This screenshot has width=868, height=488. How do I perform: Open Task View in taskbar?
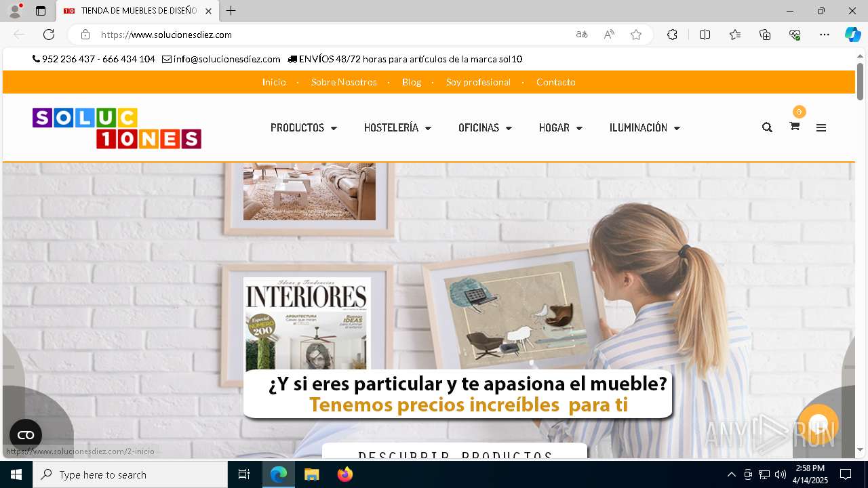coord(244,474)
